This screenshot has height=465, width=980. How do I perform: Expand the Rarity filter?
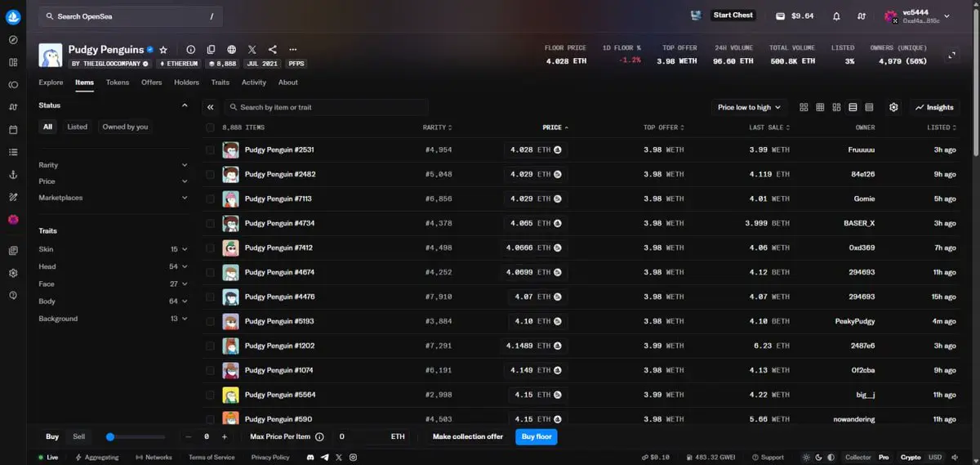coord(114,165)
